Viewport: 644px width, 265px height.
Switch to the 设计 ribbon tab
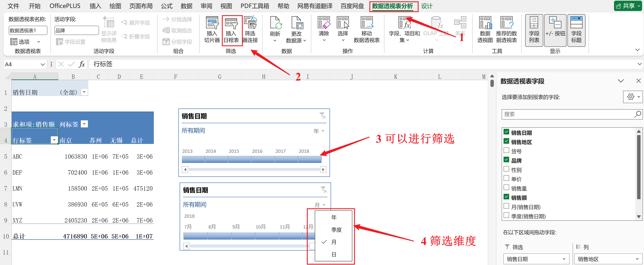click(x=427, y=6)
